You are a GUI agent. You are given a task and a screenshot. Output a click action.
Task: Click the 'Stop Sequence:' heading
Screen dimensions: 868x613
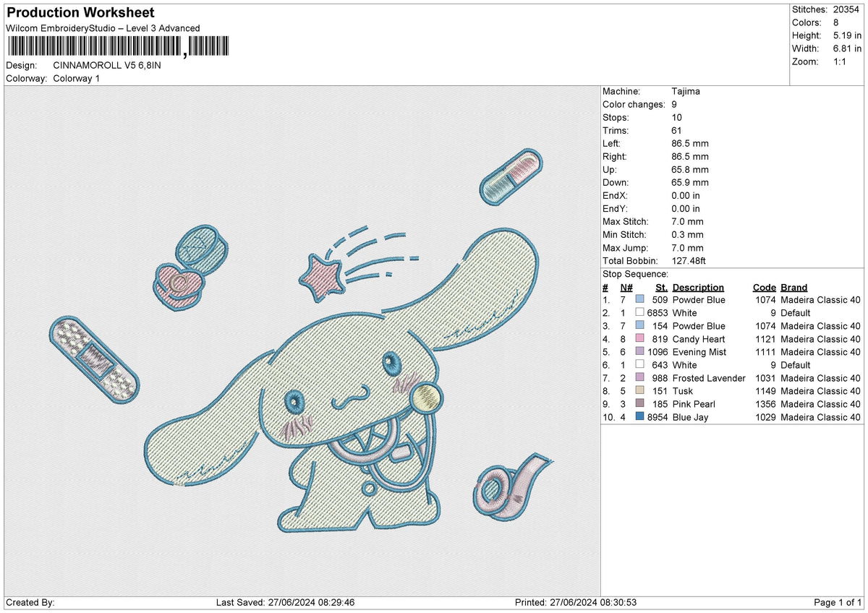point(635,274)
